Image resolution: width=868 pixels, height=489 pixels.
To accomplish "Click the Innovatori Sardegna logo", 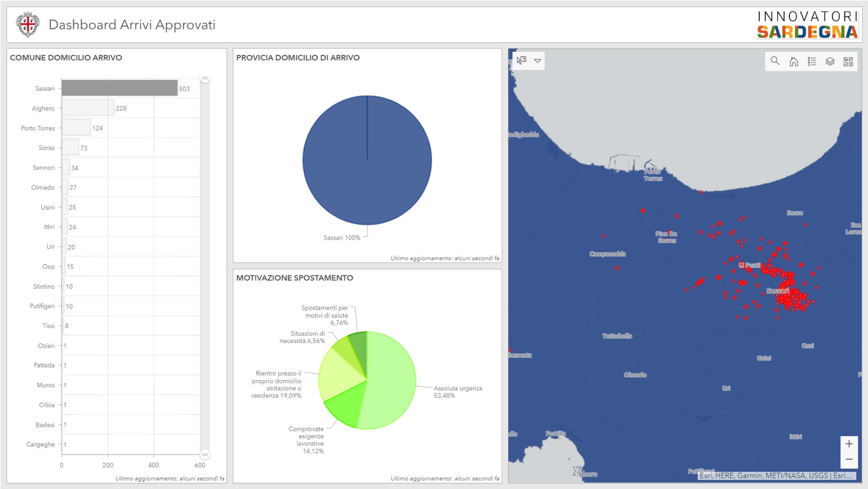I will (x=808, y=25).
